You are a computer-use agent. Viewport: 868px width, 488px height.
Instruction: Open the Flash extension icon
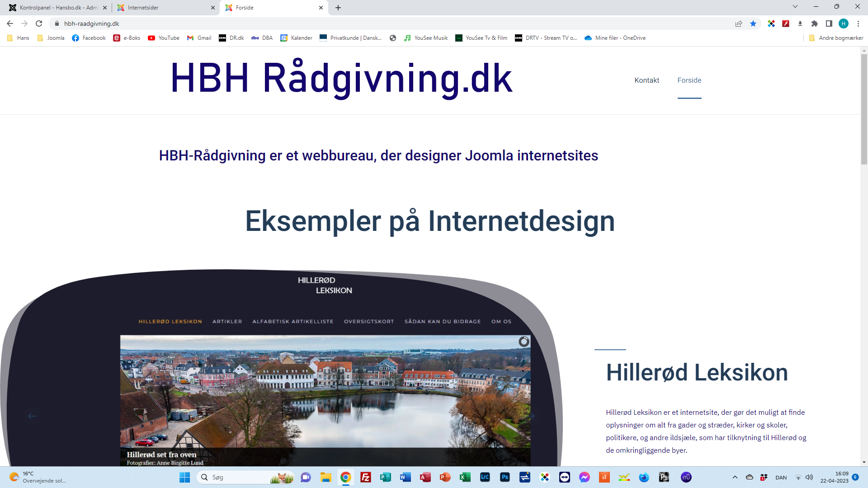pyautogui.click(x=786, y=23)
